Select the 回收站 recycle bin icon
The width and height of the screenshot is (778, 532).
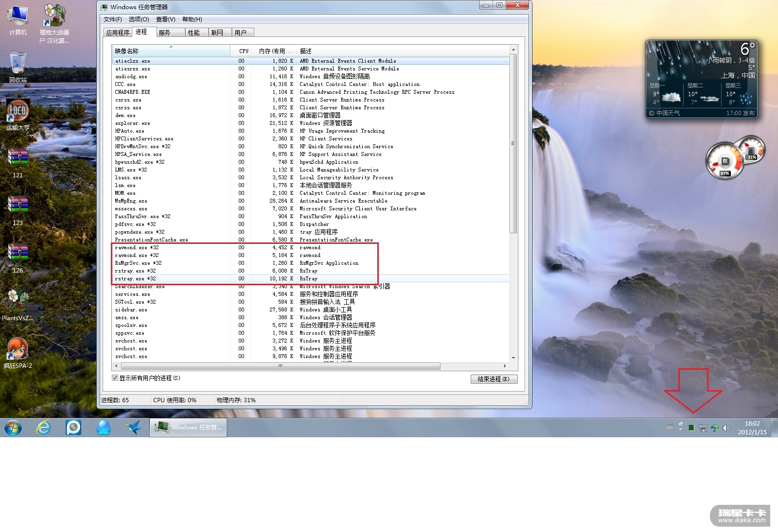click(x=18, y=67)
